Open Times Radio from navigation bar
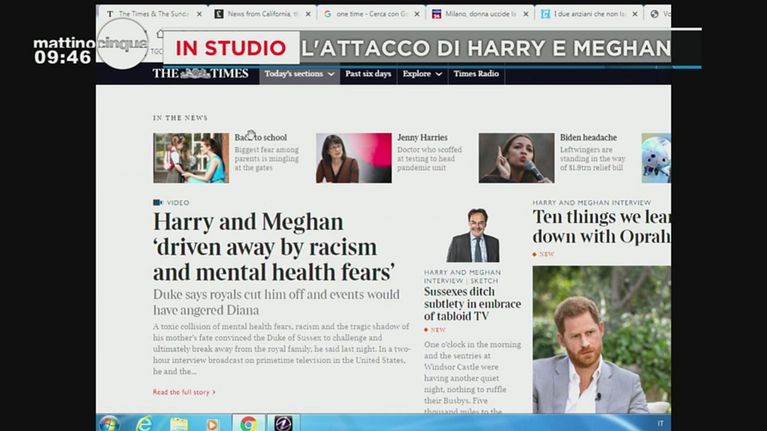The height and width of the screenshot is (431, 767). (x=476, y=73)
